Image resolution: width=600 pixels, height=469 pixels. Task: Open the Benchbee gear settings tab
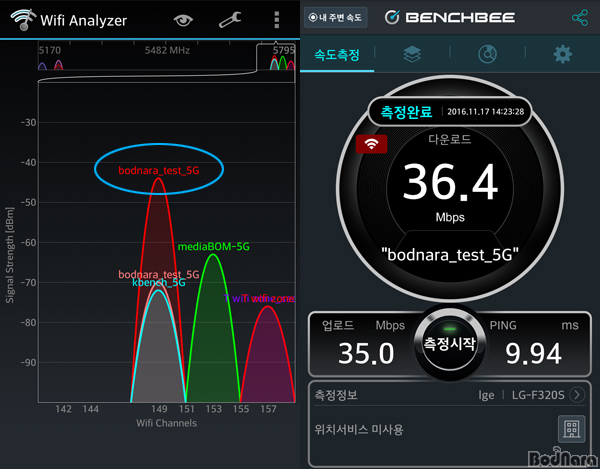(x=562, y=54)
